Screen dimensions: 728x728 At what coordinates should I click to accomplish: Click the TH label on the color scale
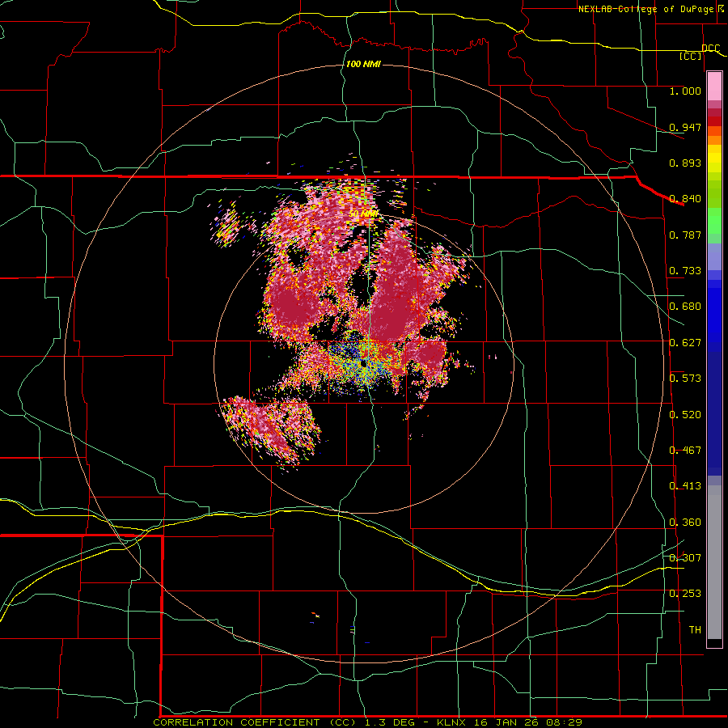tap(695, 630)
